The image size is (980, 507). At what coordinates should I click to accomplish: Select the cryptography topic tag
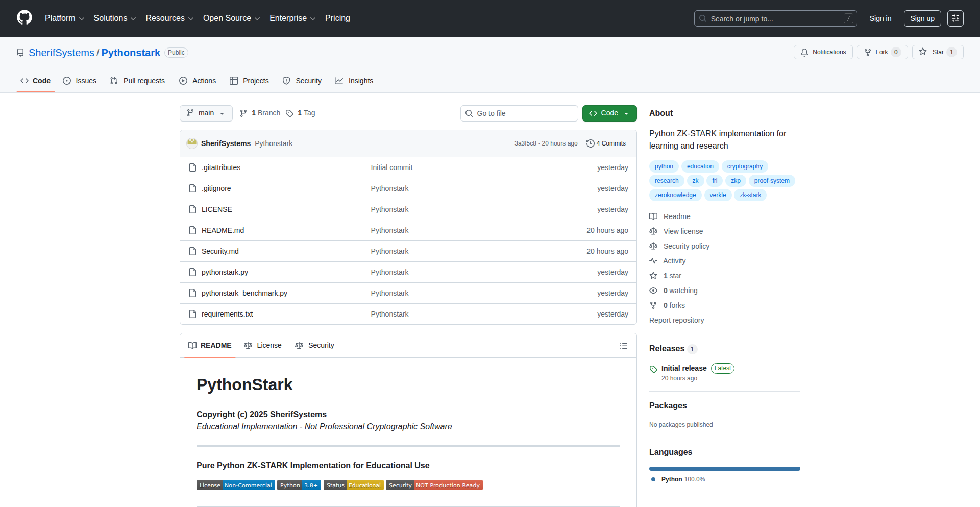744,166
